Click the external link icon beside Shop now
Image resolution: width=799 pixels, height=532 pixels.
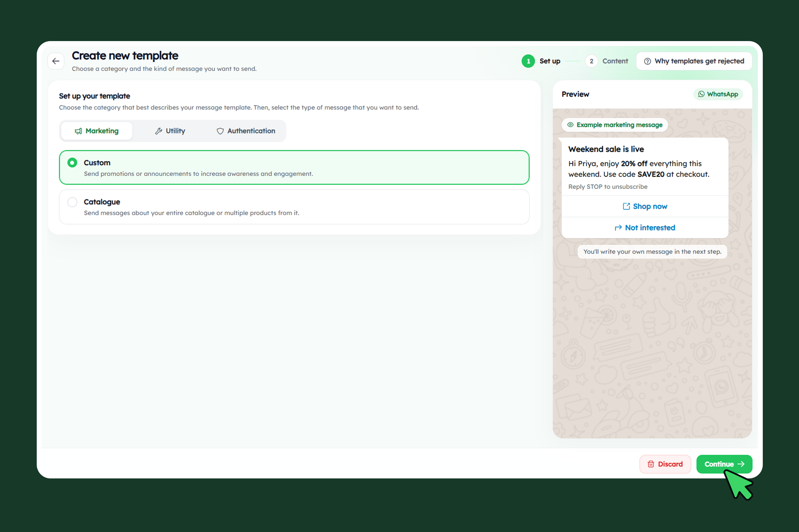coord(626,206)
